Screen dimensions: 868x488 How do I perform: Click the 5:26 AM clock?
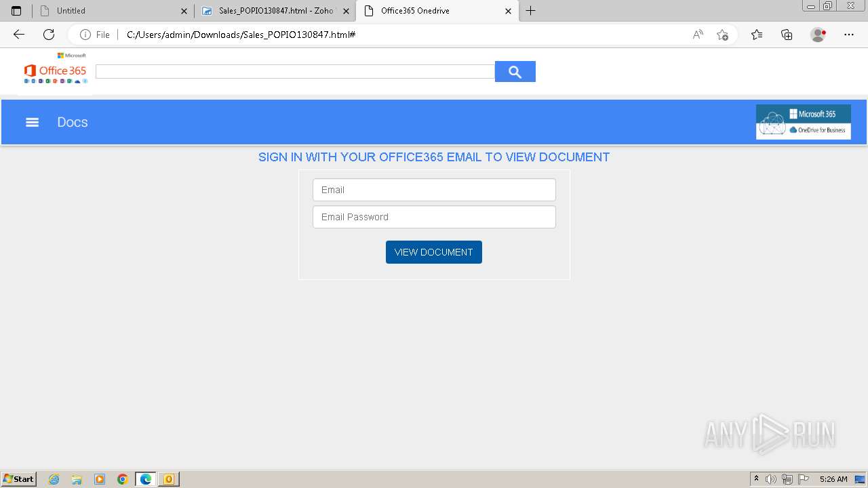833,479
